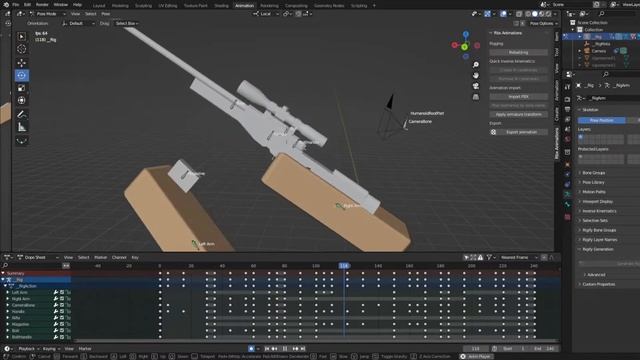Toggle the Bolt channel checkbox
Viewport: 640px width, 360px height.
pyautogui.click(x=62, y=330)
